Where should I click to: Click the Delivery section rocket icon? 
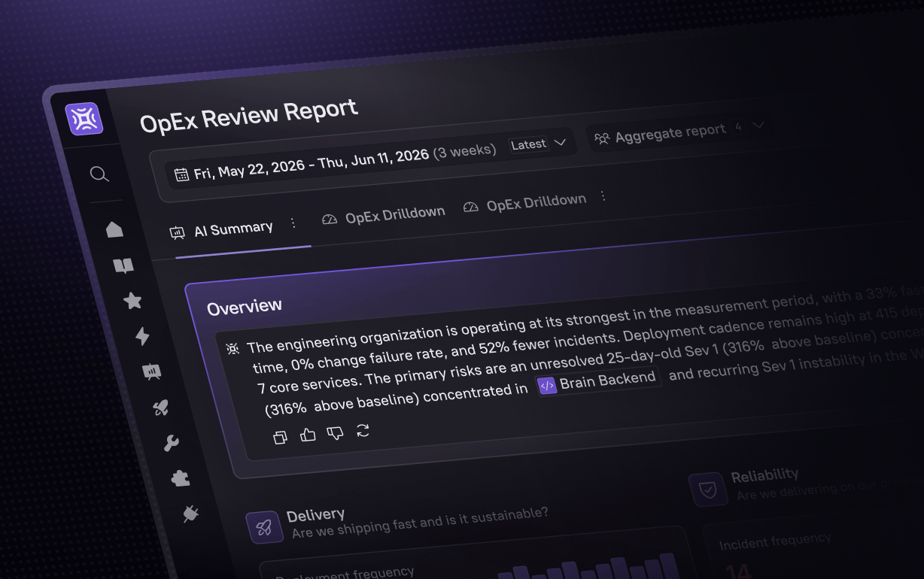pos(264,527)
